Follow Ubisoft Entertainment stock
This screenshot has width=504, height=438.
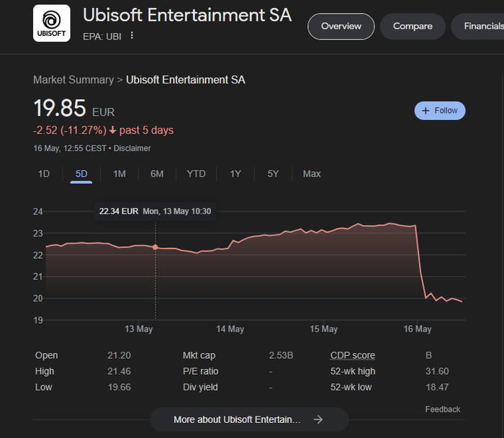[440, 111]
